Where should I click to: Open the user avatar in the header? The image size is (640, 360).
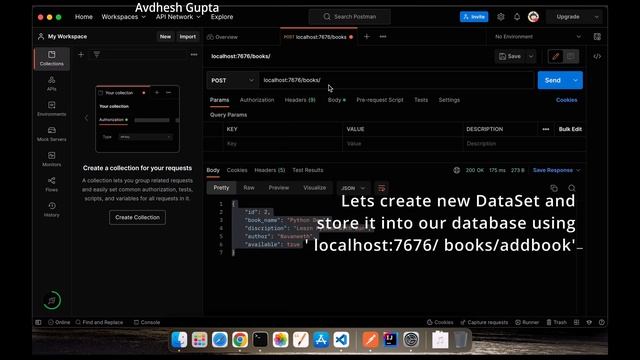tap(533, 17)
